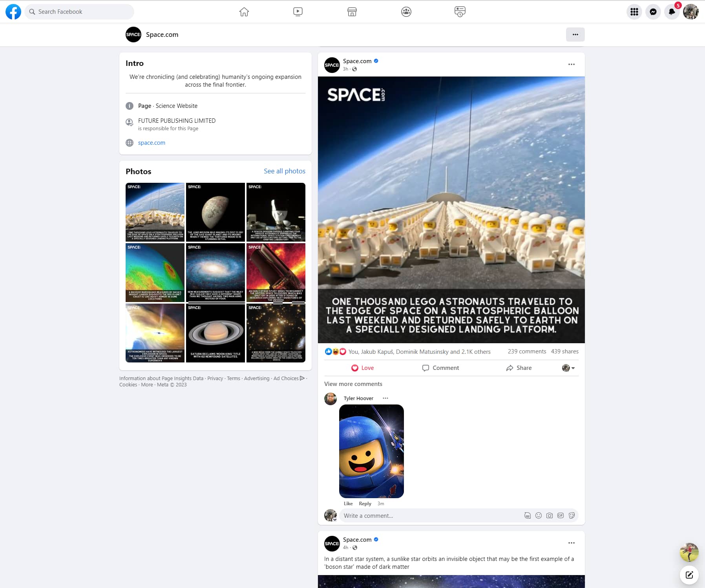Open Messenger chats icon
The image size is (705, 588).
(653, 12)
